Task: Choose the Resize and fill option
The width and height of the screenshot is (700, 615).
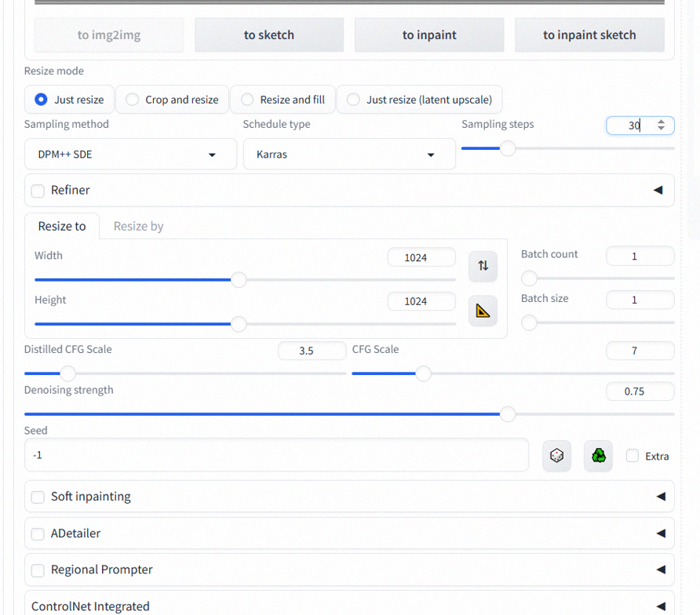Action: [x=283, y=100]
